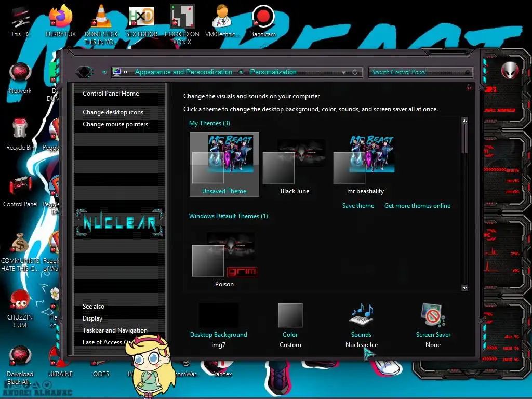This screenshot has height=399, width=532.
Task: Click the OOPS desktop shortcut
Action: click(101, 370)
